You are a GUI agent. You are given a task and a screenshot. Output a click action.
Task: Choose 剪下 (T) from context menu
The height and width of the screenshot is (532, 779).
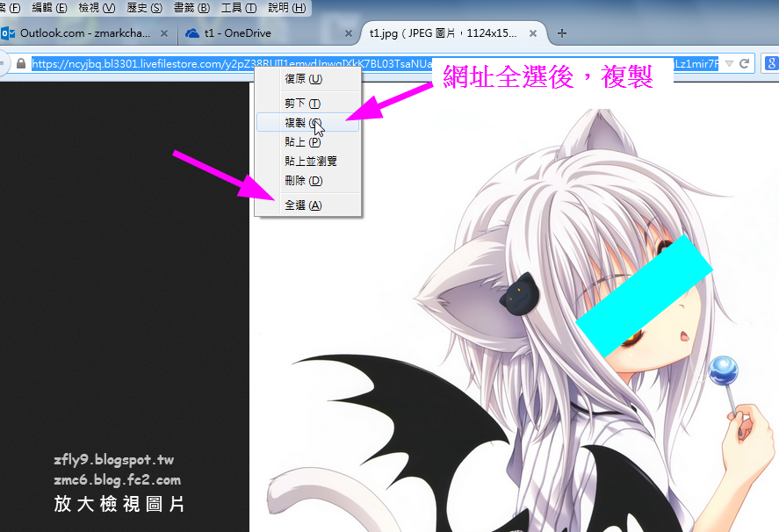[308, 104]
